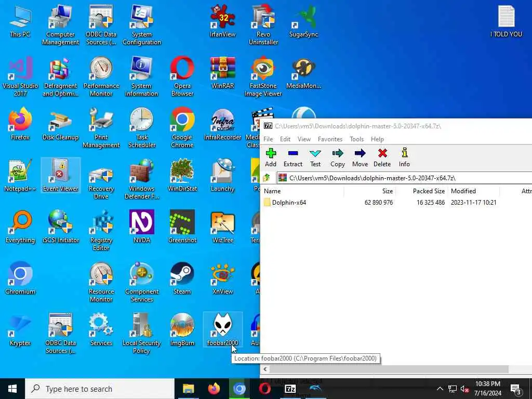Screen dimensions: 532x399
Task: Select the XnView desktop icon
Action: (222, 278)
